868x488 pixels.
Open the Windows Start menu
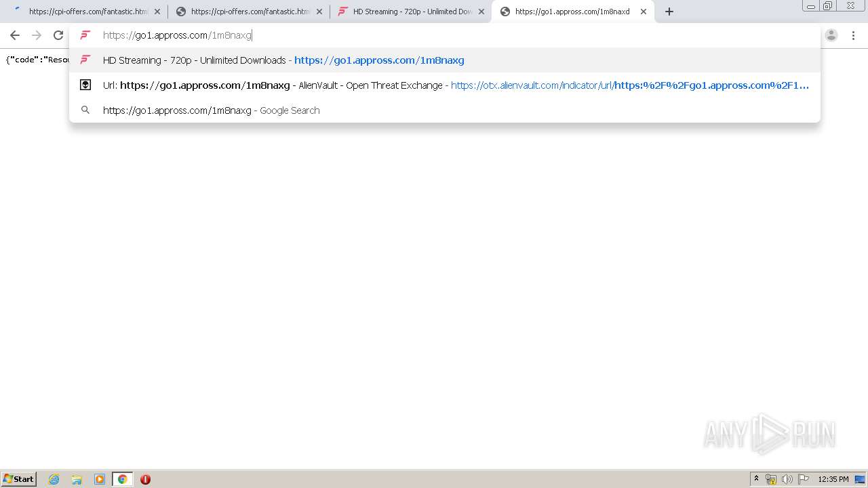tap(19, 479)
